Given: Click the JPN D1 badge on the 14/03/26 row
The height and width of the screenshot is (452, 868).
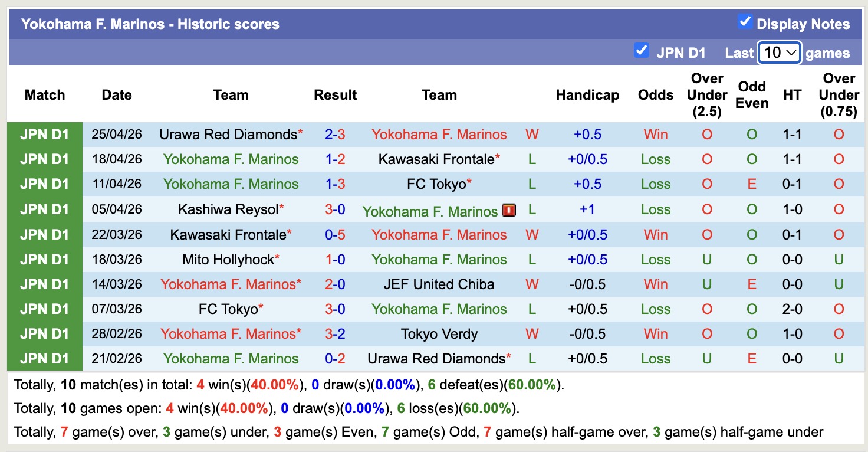Looking at the screenshot, I should pos(44,284).
